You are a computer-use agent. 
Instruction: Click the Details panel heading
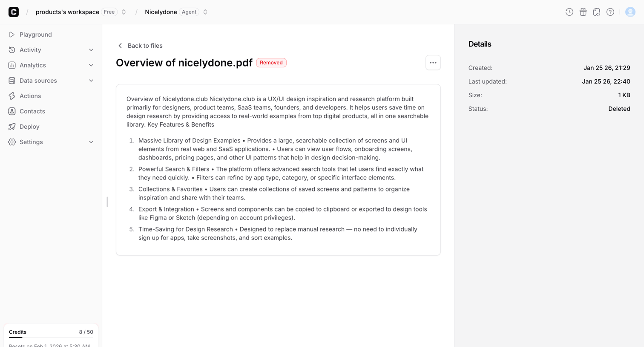480,44
